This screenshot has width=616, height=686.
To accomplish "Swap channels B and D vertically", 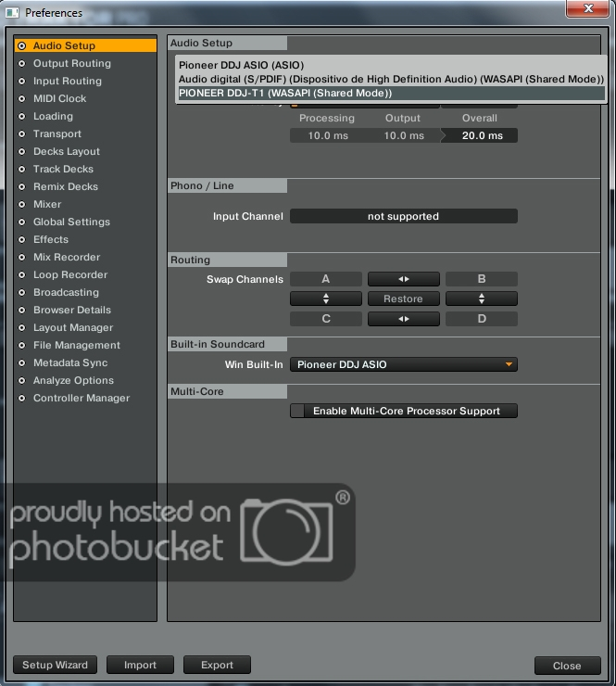I will 482,299.
